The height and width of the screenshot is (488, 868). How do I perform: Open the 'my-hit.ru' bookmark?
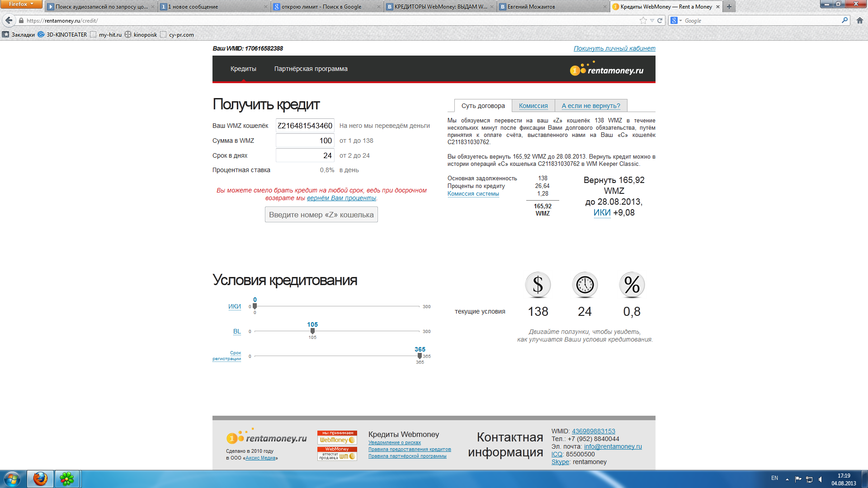point(106,34)
